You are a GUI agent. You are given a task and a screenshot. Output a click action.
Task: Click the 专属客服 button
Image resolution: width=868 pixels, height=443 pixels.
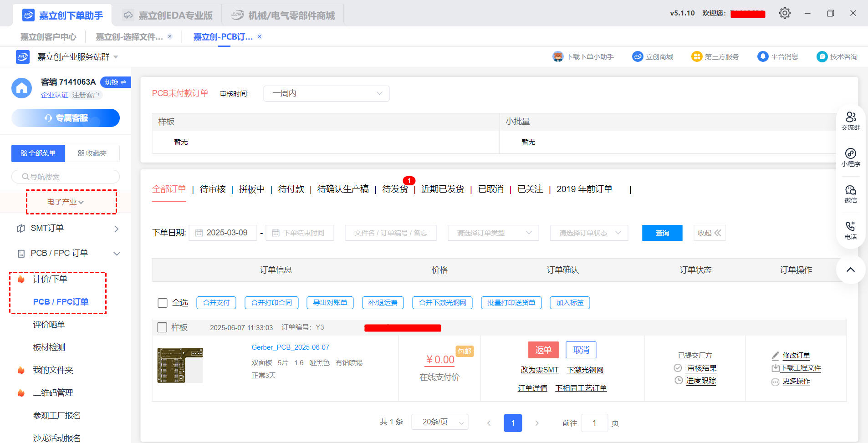click(x=66, y=118)
